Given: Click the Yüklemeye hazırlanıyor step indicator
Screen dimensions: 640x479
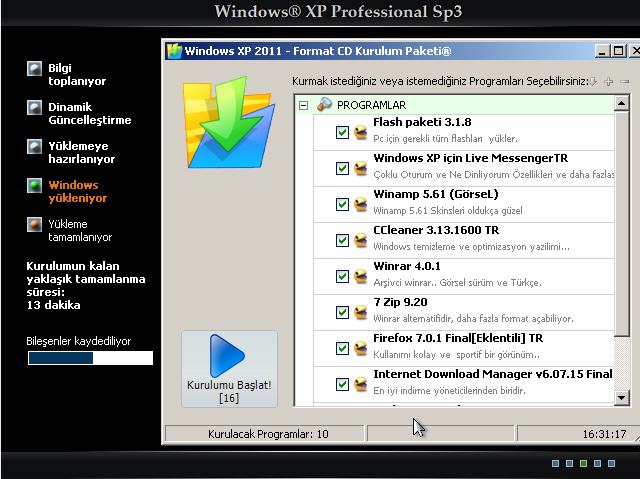Looking at the screenshot, I should tap(34, 146).
